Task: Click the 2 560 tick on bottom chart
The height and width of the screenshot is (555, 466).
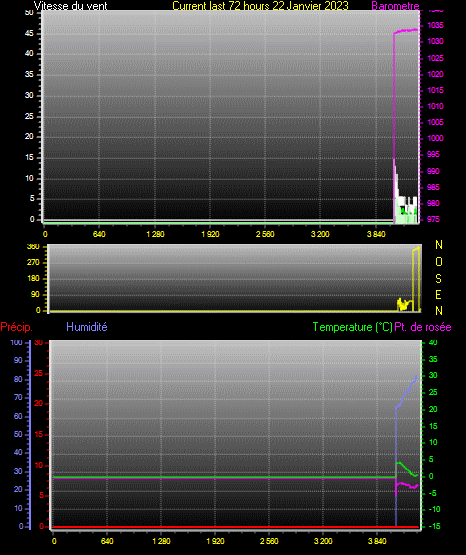Action: 269,541
